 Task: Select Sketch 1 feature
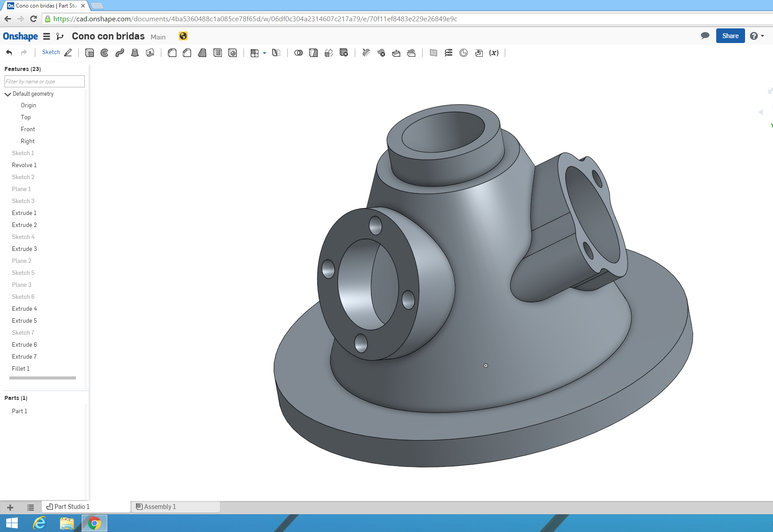[23, 153]
